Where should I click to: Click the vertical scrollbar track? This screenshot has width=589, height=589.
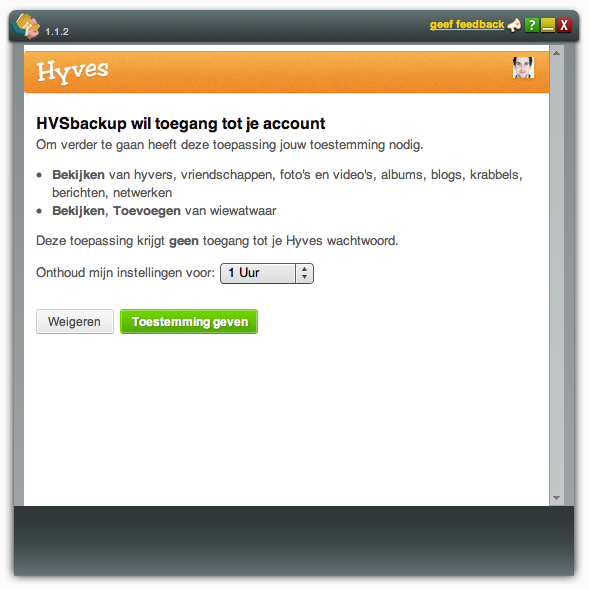coord(556,275)
